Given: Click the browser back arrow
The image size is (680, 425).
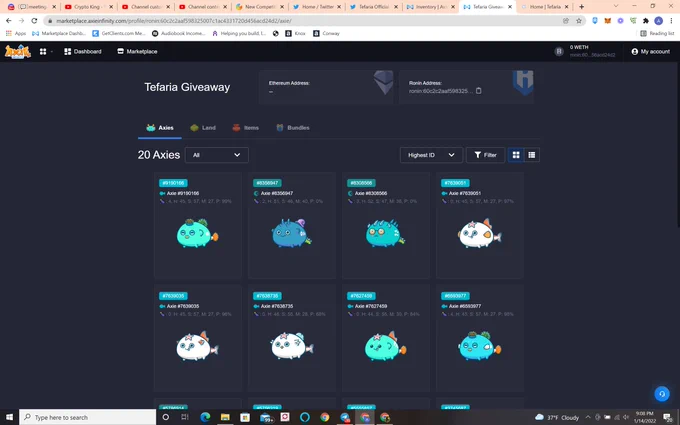Looking at the screenshot, I should (9, 20).
